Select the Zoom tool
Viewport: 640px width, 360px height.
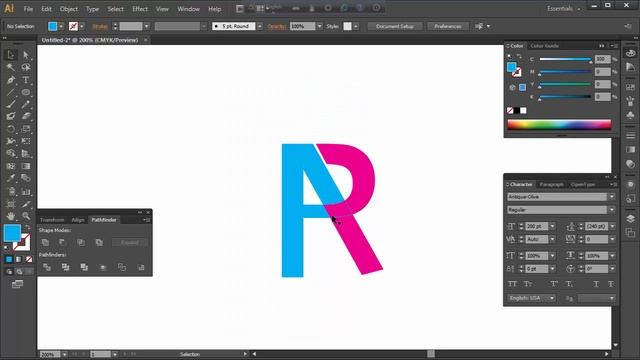[x=26, y=216]
